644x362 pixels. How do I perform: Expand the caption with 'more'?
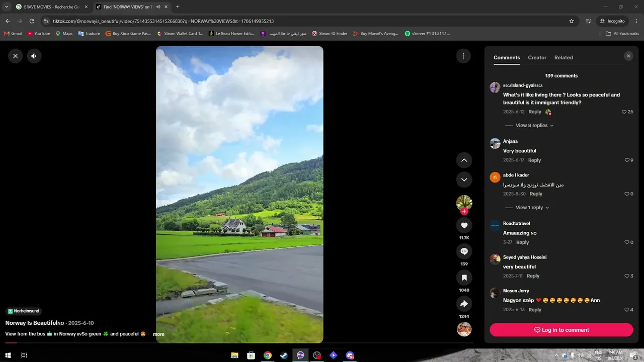point(158,334)
